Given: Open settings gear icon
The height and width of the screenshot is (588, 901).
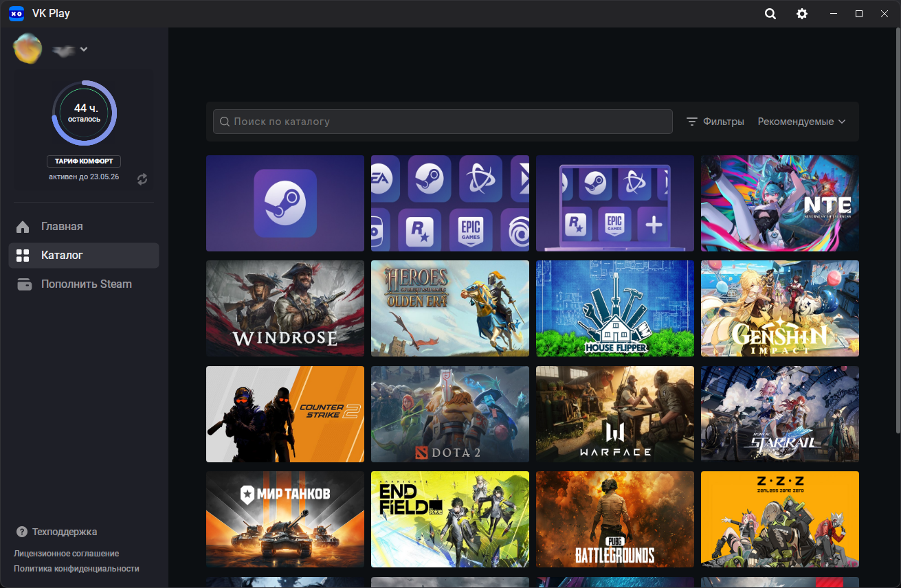Looking at the screenshot, I should point(802,14).
